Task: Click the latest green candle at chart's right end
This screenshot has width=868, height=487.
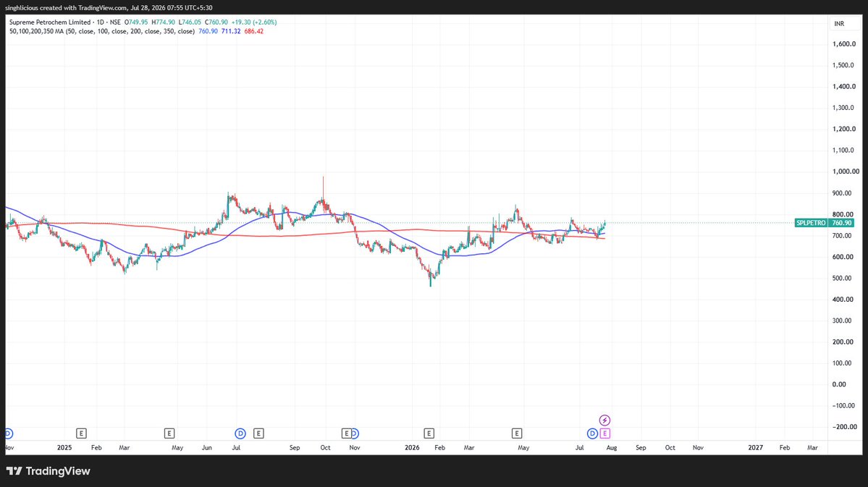Action: [604, 223]
